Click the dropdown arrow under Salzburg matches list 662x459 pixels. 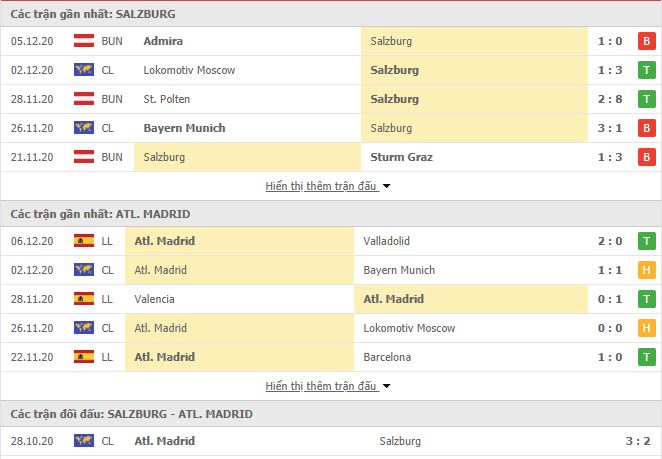[x=386, y=186]
